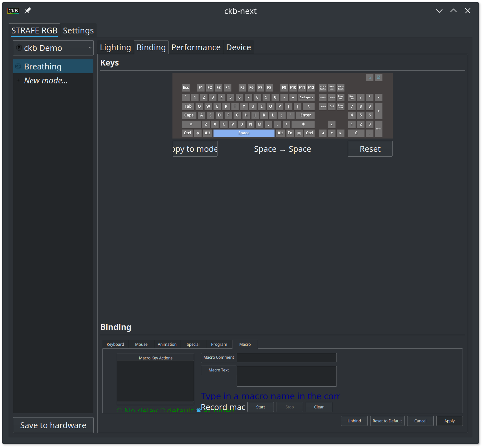Click the Macro Text button
Screen dimensions: 483x448
point(219,370)
